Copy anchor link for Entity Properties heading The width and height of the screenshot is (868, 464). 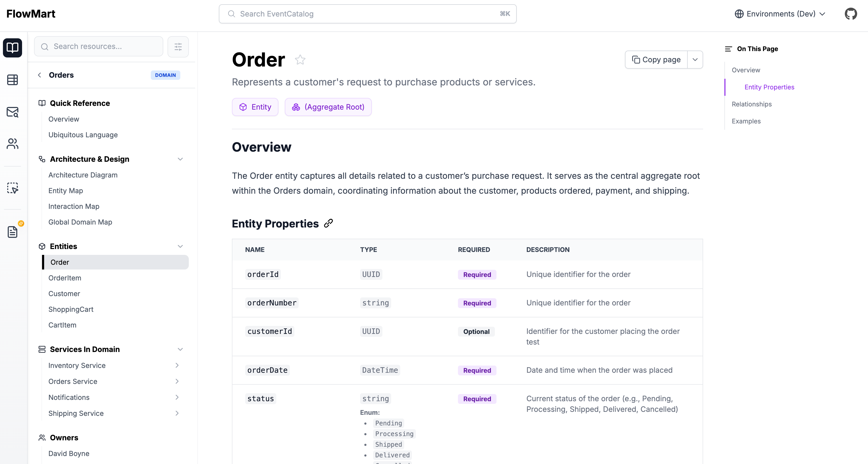tap(328, 223)
